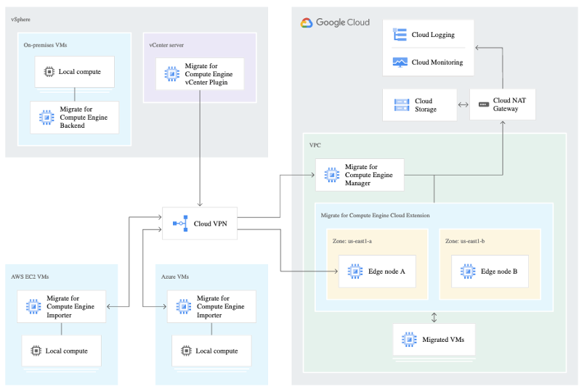Click the on-premises Local compute chip icon
Viewport: 587px width, 392px height.
point(49,71)
